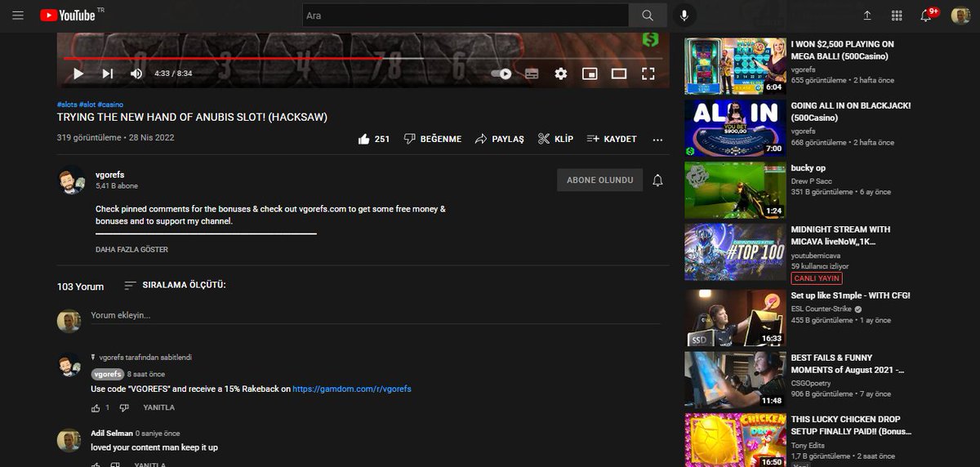The image size is (980, 467).
Task: Like the pinned vgorefs comment
Action: [96, 407]
